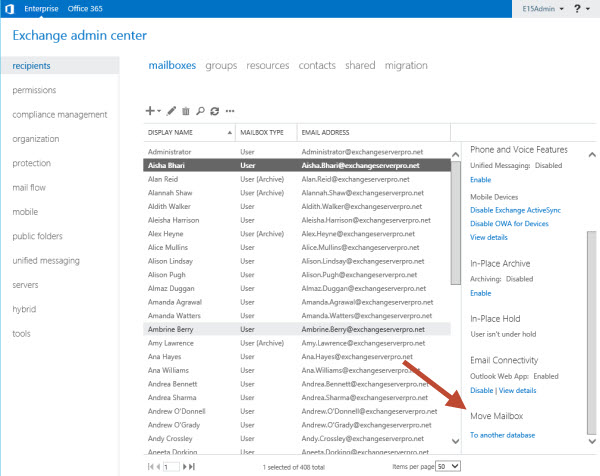Select the Ambrine Berry mailbox row
The height and width of the screenshot is (476, 600).
[x=297, y=329]
